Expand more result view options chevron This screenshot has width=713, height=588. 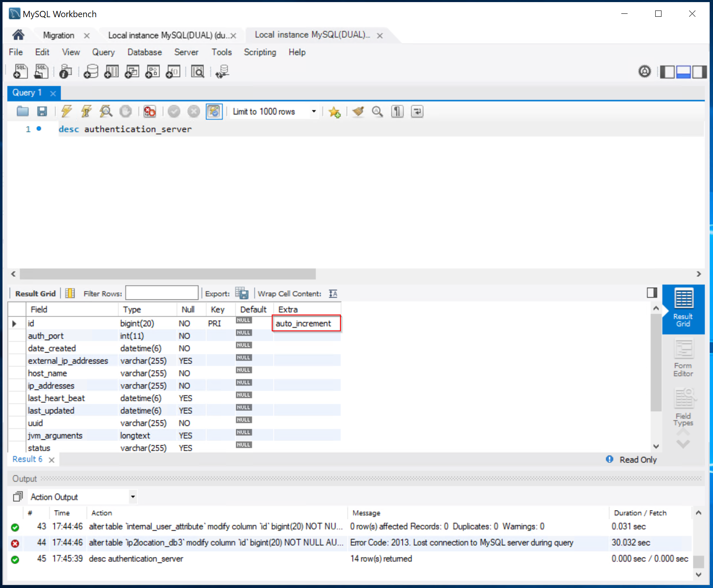pyautogui.click(x=683, y=444)
